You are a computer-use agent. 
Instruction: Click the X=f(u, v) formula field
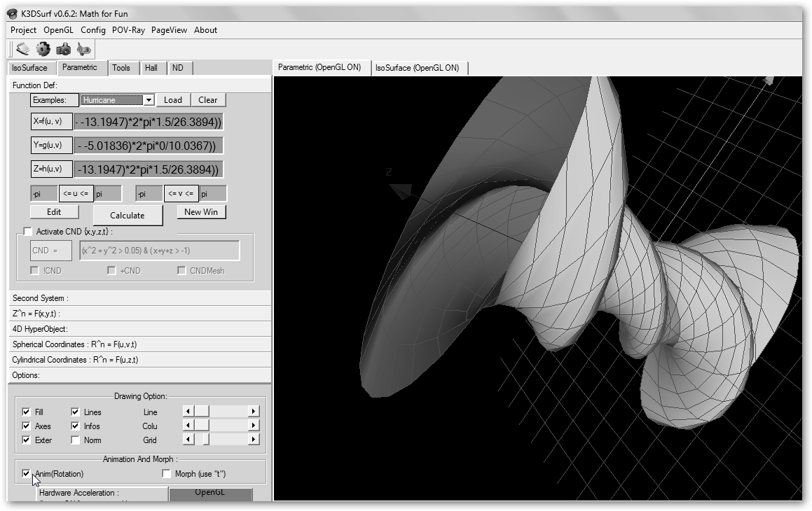pyautogui.click(x=148, y=122)
